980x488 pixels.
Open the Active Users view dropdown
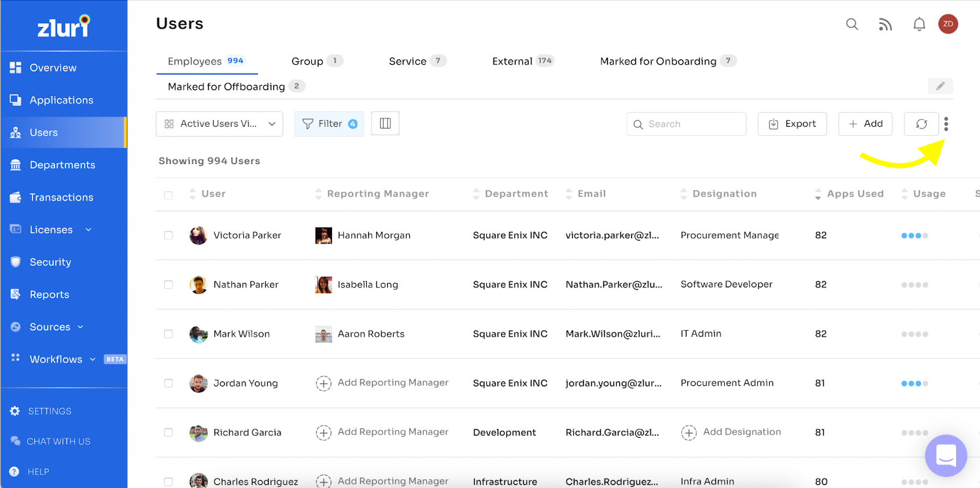coord(219,124)
